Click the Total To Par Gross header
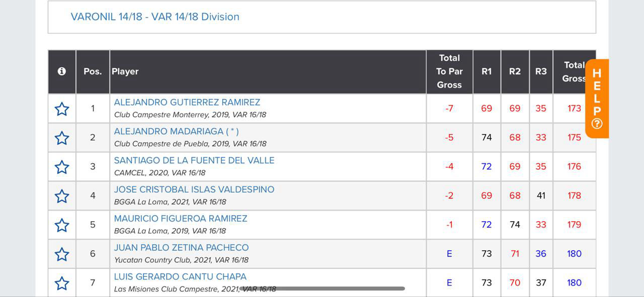 click(x=449, y=71)
